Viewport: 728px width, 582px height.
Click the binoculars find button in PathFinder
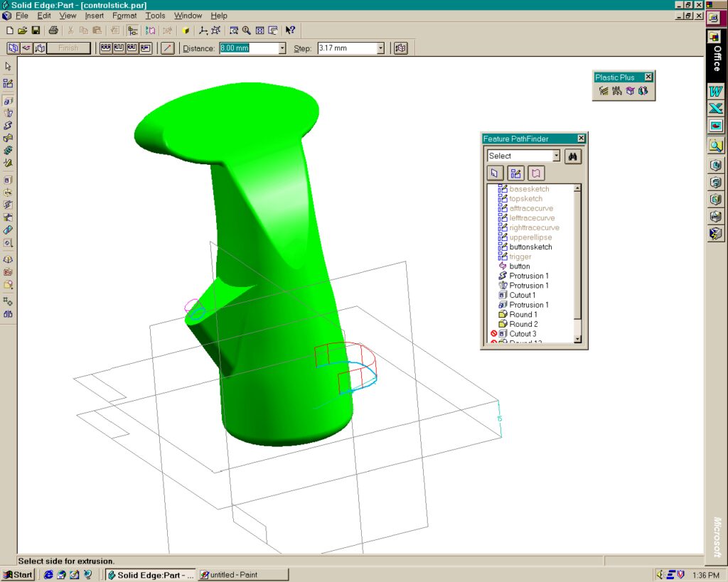tap(573, 156)
